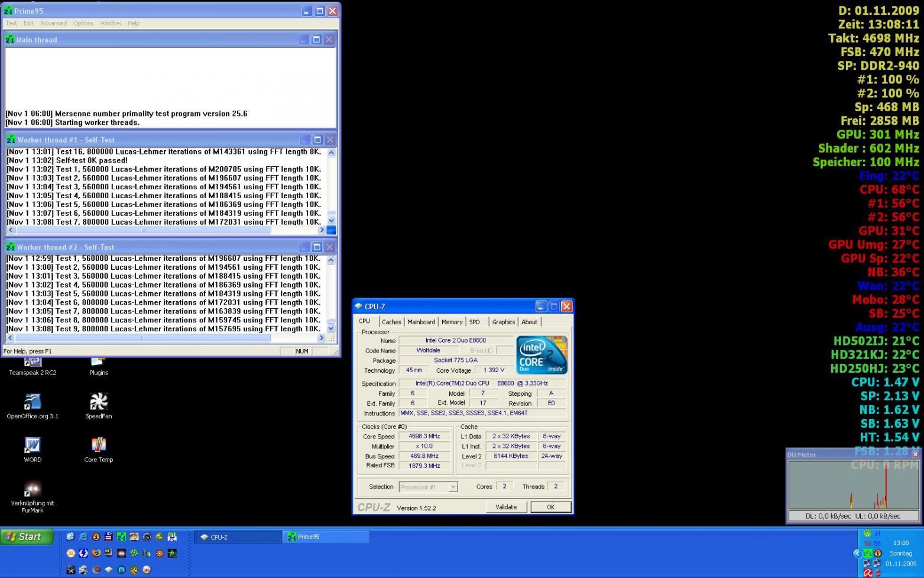Open the Start menu
Viewport: 924px width, 578px height.
[27, 537]
